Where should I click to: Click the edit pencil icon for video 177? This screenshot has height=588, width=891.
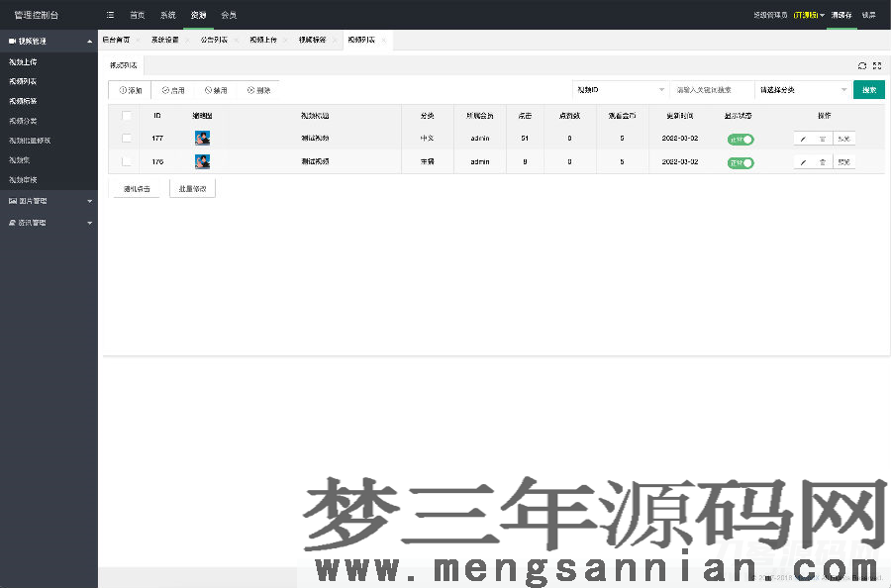point(803,140)
